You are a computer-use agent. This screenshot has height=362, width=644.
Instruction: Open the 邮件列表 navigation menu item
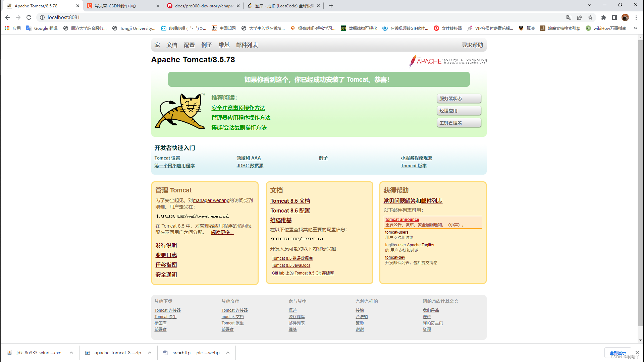tap(247, 45)
